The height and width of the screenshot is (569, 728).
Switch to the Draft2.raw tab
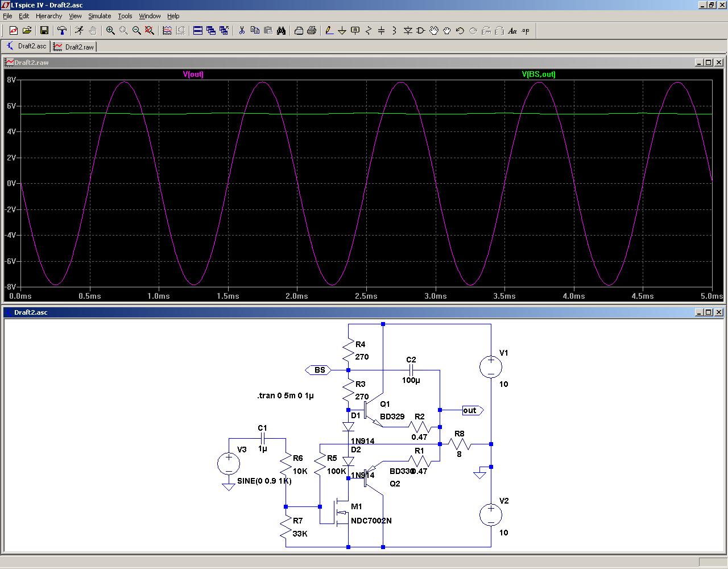(74, 47)
